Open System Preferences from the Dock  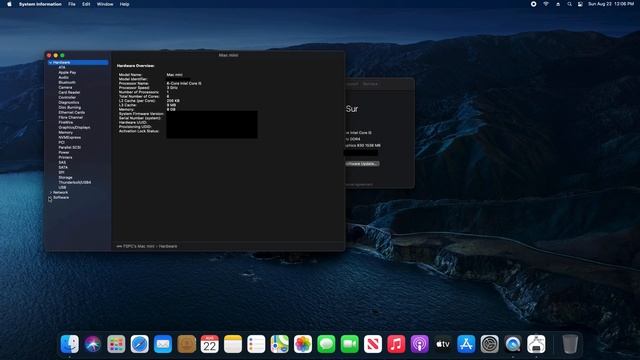pyautogui.click(x=489, y=344)
